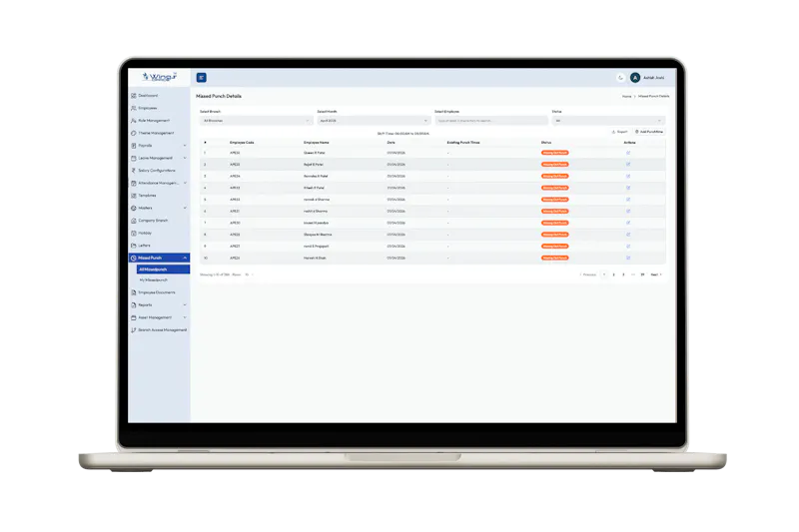Click row 10 orange status badge
Image resolution: width=799 pixels, height=532 pixels.
(555, 259)
